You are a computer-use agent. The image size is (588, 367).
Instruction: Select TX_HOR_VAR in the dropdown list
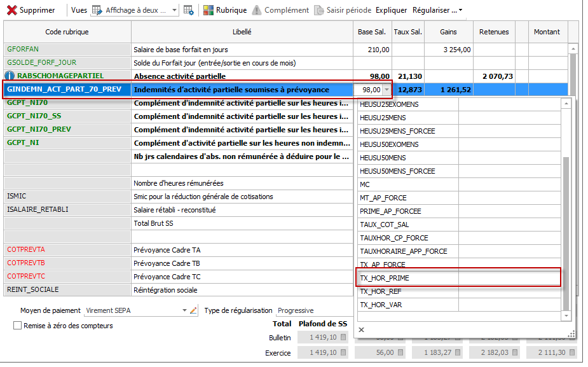coord(458,305)
